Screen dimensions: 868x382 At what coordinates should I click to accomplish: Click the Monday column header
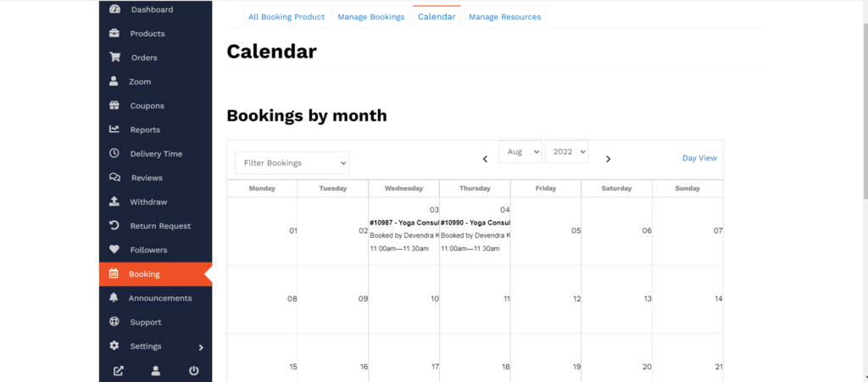pos(262,189)
